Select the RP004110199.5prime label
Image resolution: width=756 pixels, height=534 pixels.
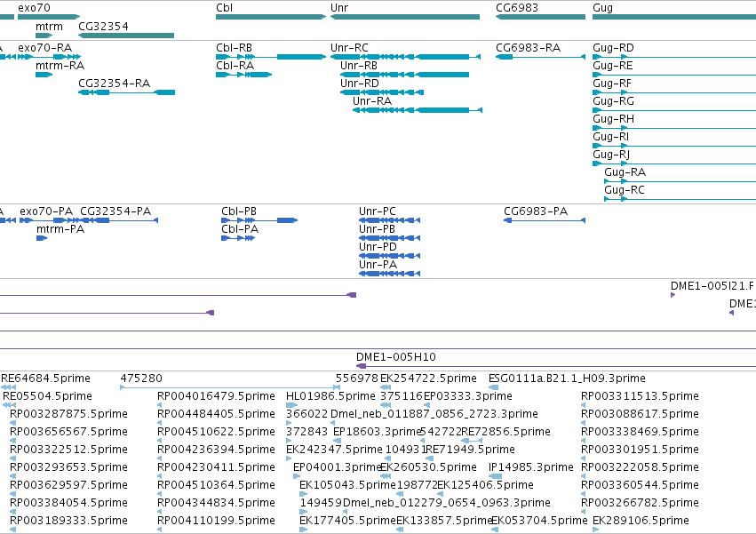click(216, 521)
